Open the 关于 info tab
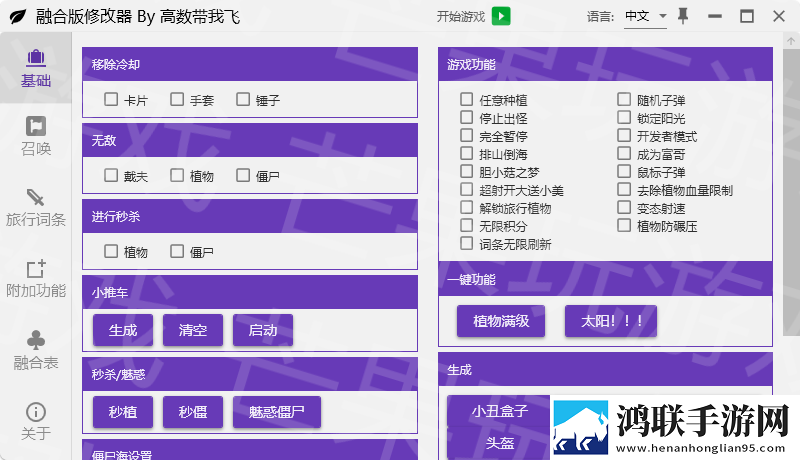800x460 pixels. (x=36, y=422)
